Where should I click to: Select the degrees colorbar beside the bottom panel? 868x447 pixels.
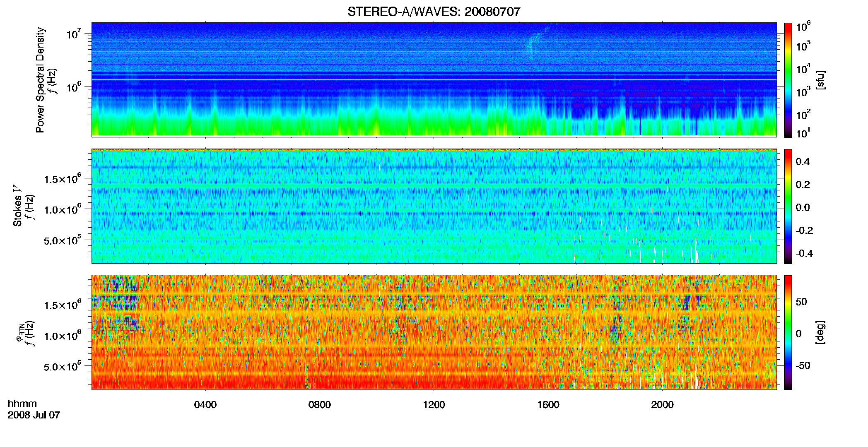[x=788, y=332]
